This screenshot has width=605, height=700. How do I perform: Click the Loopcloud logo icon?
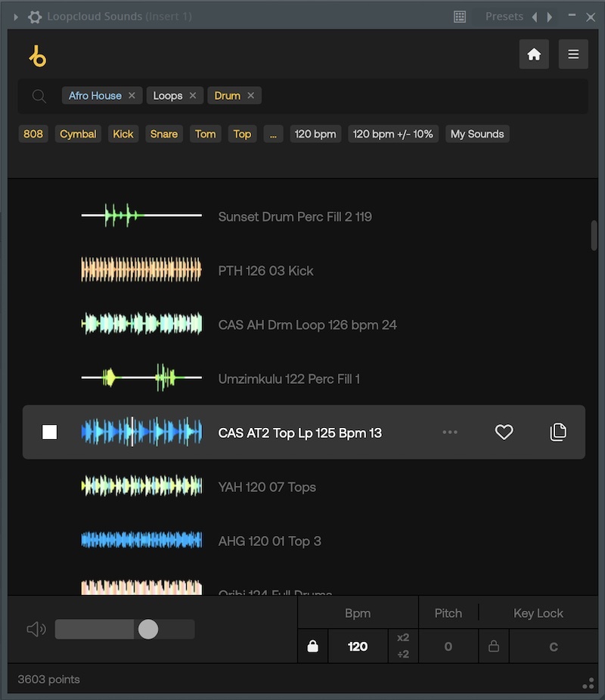click(37, 56)
